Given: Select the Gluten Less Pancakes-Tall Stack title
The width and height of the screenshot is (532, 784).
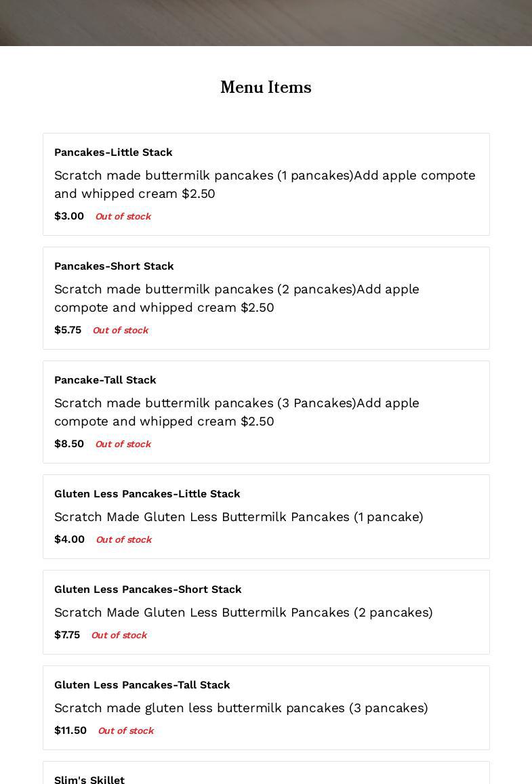Looking at the screenshot, I should (142, 685).
